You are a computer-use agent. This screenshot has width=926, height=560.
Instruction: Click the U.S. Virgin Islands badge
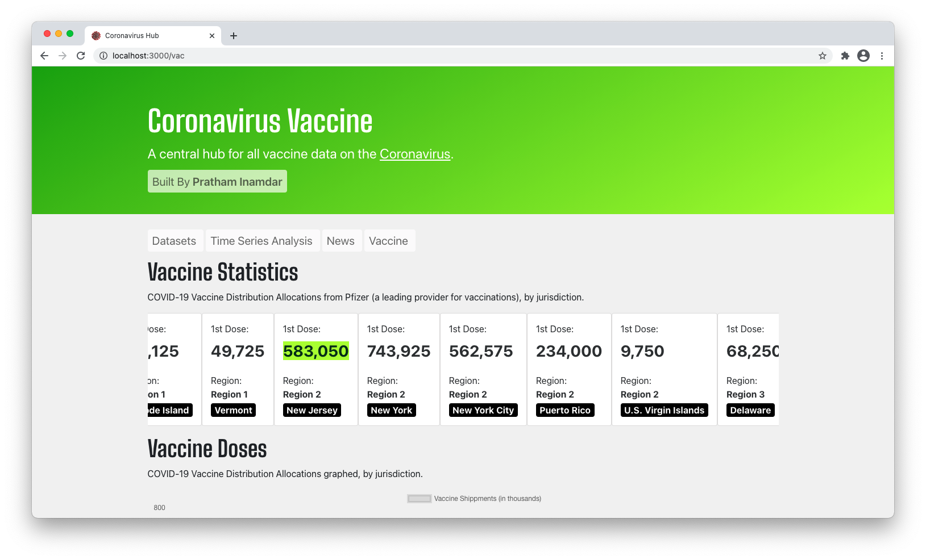tap(664, 410)
